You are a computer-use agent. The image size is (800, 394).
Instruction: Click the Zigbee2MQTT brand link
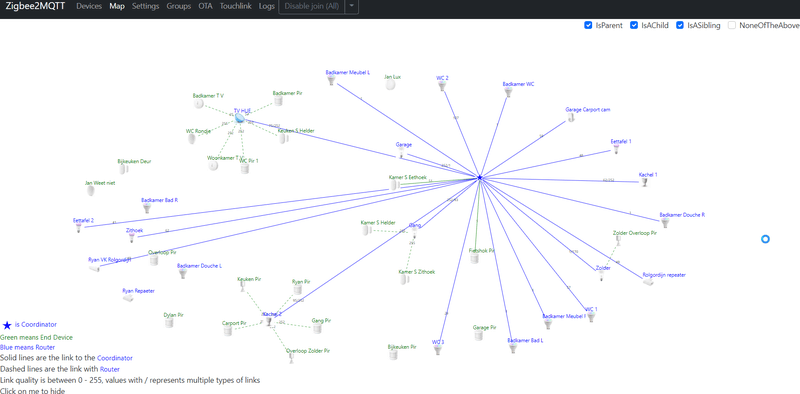[x=35, y=7]
